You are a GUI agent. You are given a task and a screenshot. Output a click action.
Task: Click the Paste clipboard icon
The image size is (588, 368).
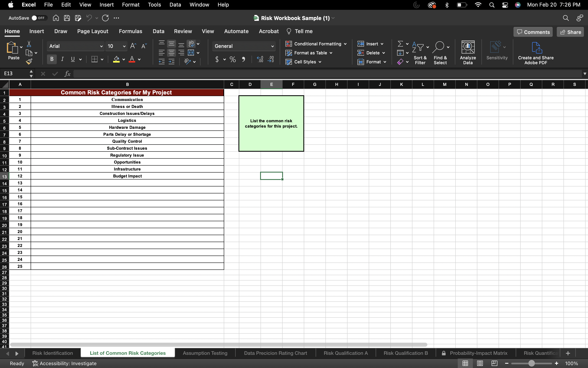click(x=12, y=48)
